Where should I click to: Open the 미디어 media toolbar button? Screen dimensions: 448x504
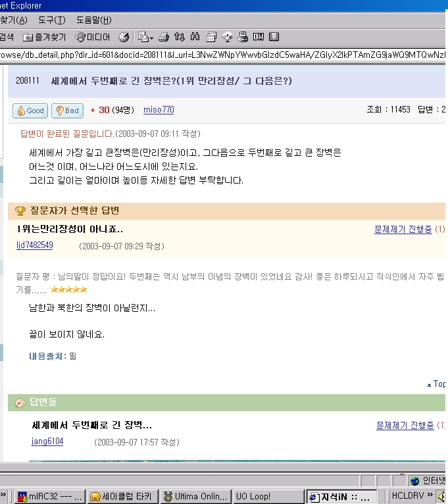[x=93, y=38]
